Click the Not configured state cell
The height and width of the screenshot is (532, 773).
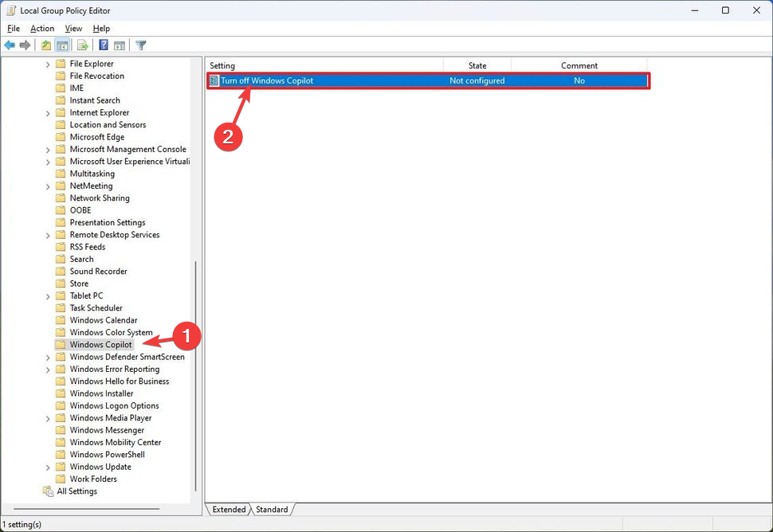click(477, 80)
